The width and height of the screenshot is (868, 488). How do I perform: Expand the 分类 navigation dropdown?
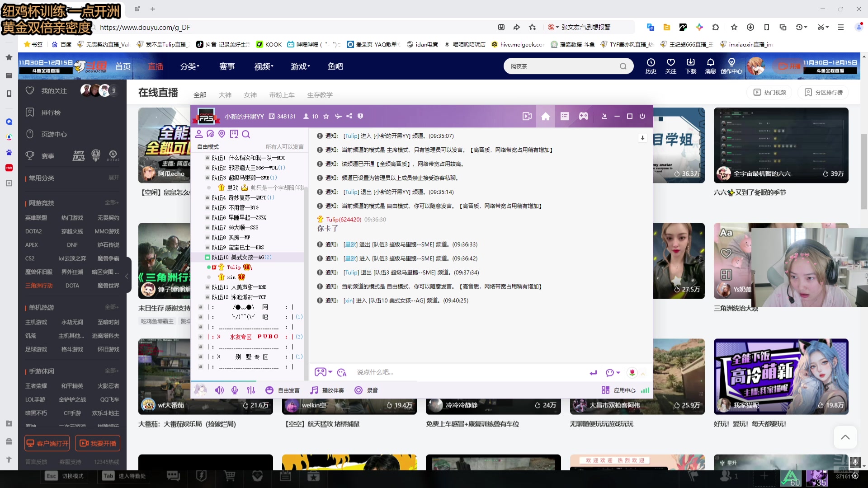click(x=189, y=66)
